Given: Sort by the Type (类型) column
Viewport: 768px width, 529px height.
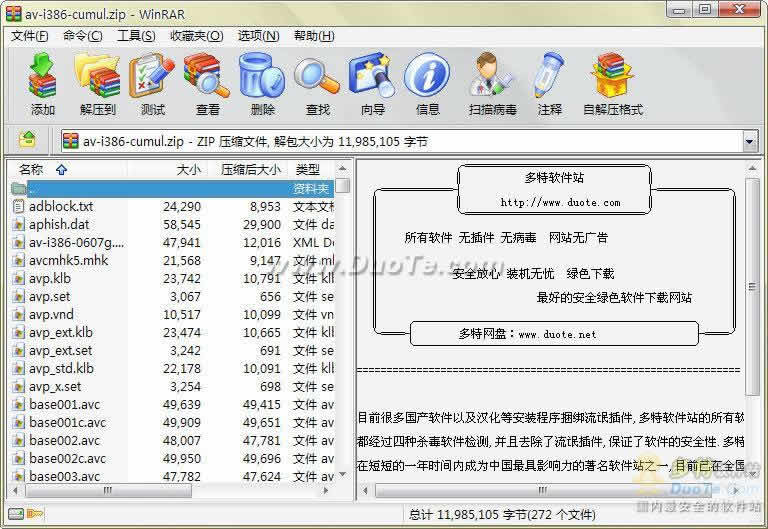Looking at the screenshot, I should (311, 169).
